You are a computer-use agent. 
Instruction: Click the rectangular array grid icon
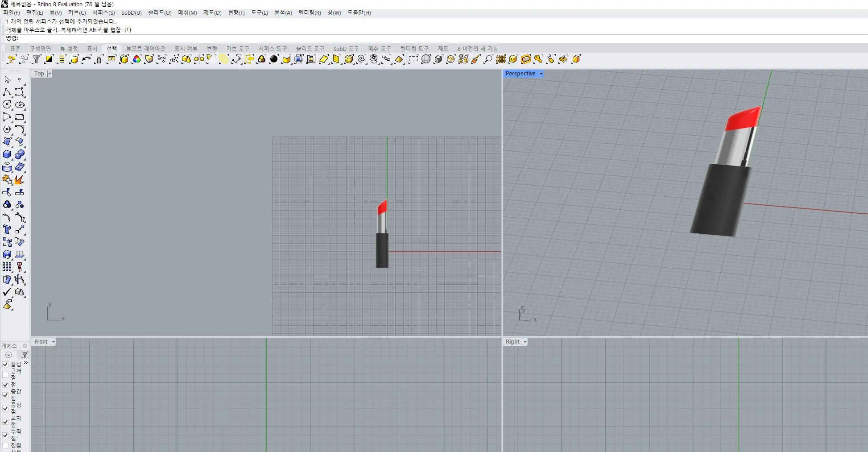7,267
